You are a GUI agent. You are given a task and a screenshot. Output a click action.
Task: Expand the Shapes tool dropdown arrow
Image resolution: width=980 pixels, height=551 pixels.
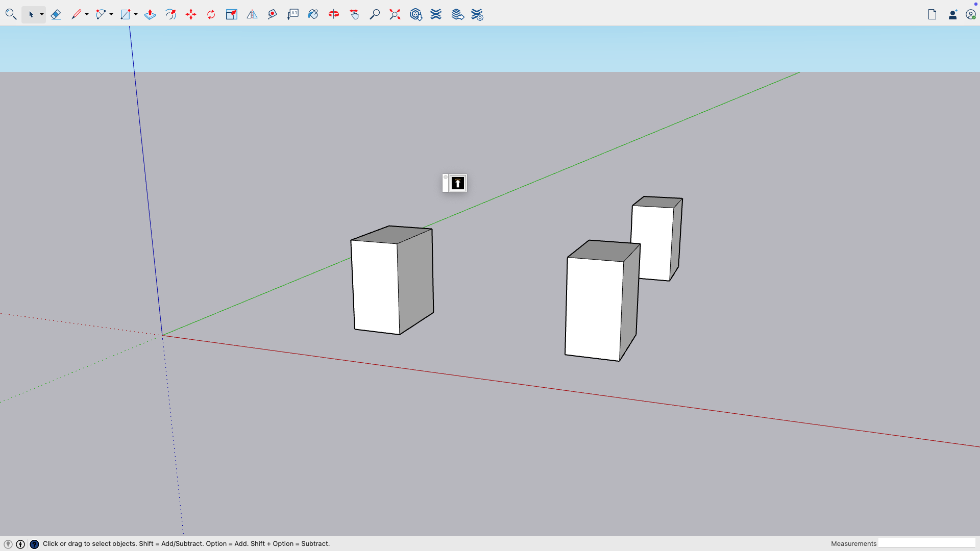click(x=135, y=14)
